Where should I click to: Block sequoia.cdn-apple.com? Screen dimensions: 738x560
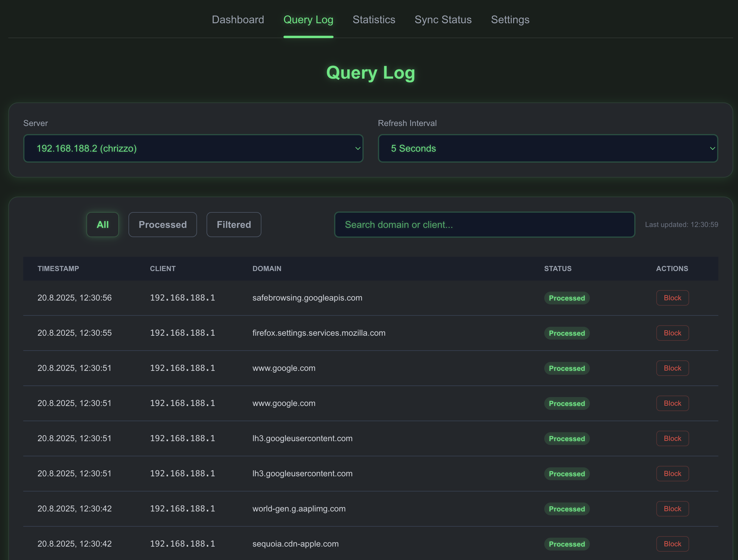(x=672, y=544)
